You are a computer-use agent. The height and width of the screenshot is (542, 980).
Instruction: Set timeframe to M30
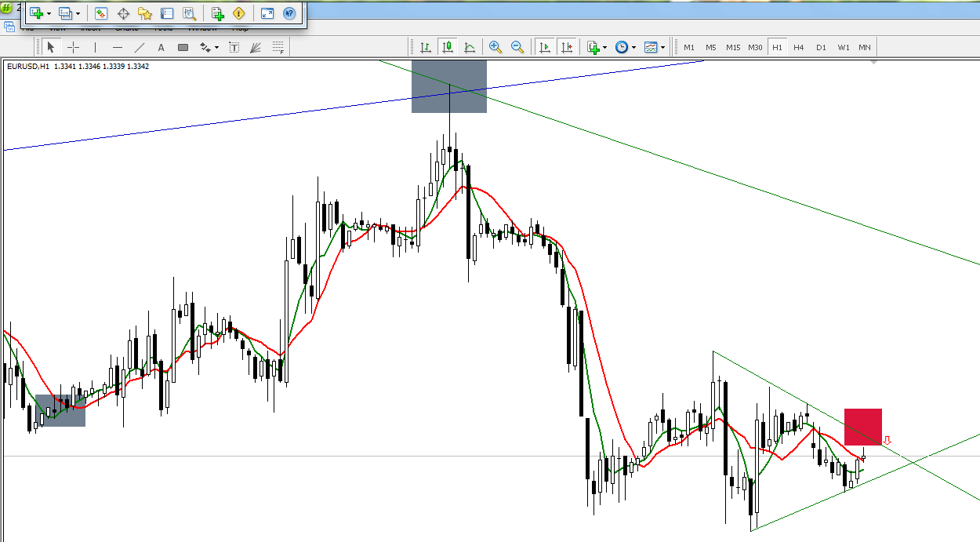tap(755, 47)
